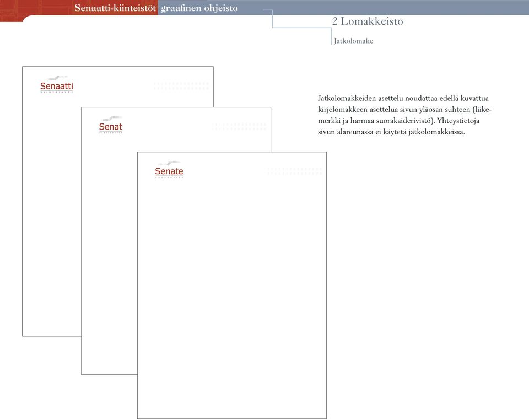The width and height of the screenshot is (529, 420).
Task: Click the paragraph line beginning "kirjelomakkeen asettelua"
Action: click(x=404, y=109)
